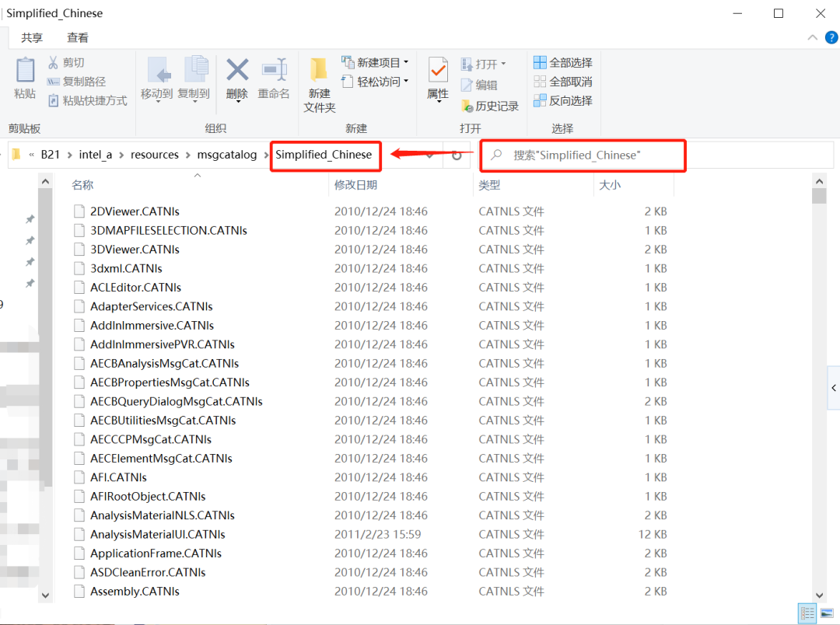840x625 pixels.
Task: Click the vertical scrollbar down arrow
Action: point(819,593)
